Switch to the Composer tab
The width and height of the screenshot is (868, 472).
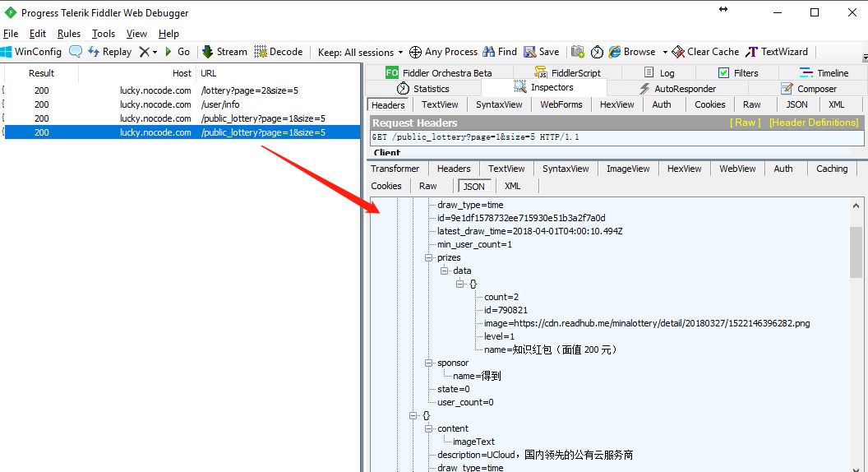[x=809, y=88]
